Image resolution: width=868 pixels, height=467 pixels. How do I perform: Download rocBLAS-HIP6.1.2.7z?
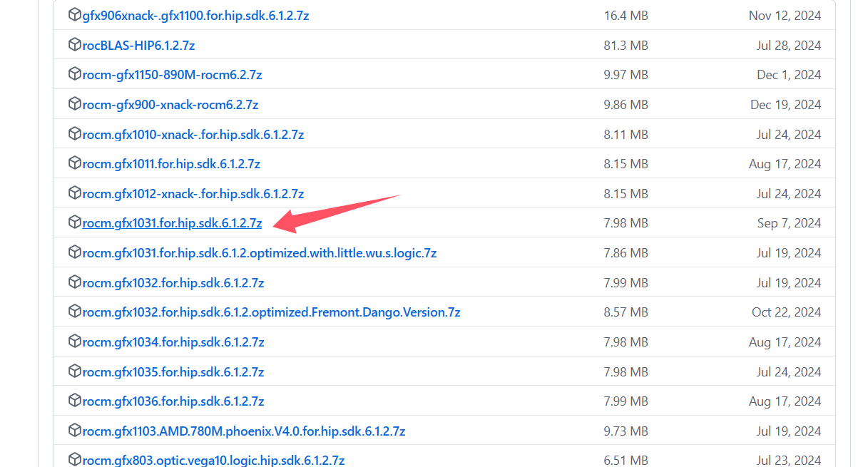click(138, 46)
